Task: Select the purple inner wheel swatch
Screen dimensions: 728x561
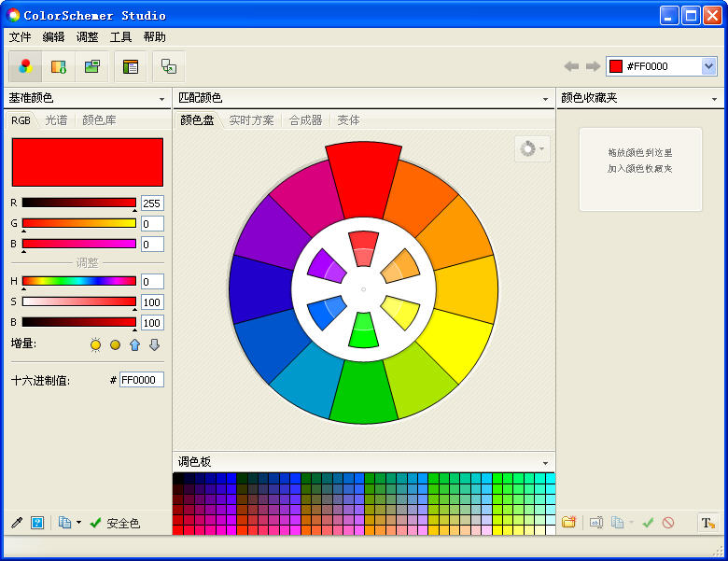Action: point(327,267)
